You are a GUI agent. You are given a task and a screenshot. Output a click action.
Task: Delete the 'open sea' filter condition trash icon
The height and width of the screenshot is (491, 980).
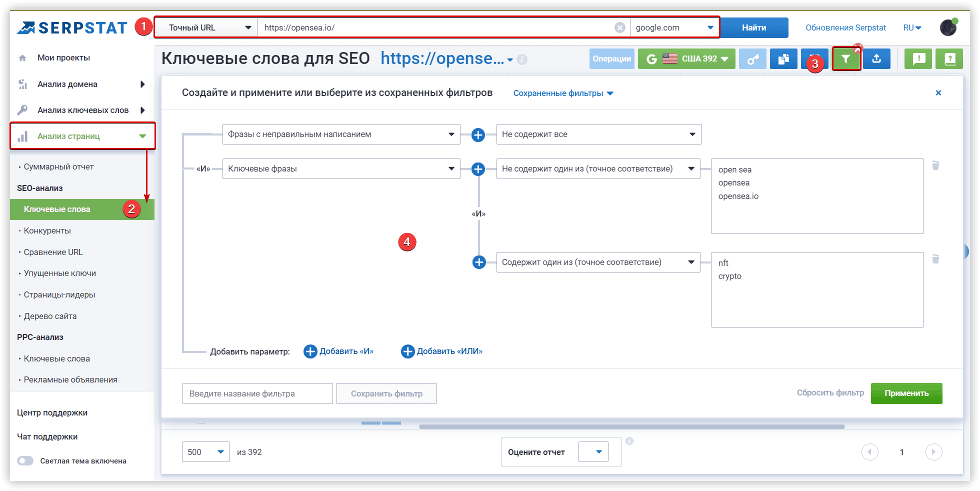(935, 165)
